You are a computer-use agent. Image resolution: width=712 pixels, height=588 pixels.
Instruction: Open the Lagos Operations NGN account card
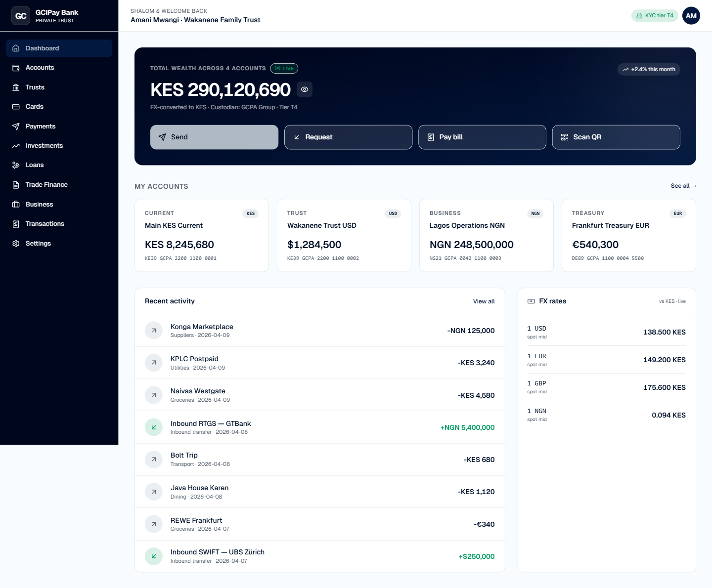point(487,236)
